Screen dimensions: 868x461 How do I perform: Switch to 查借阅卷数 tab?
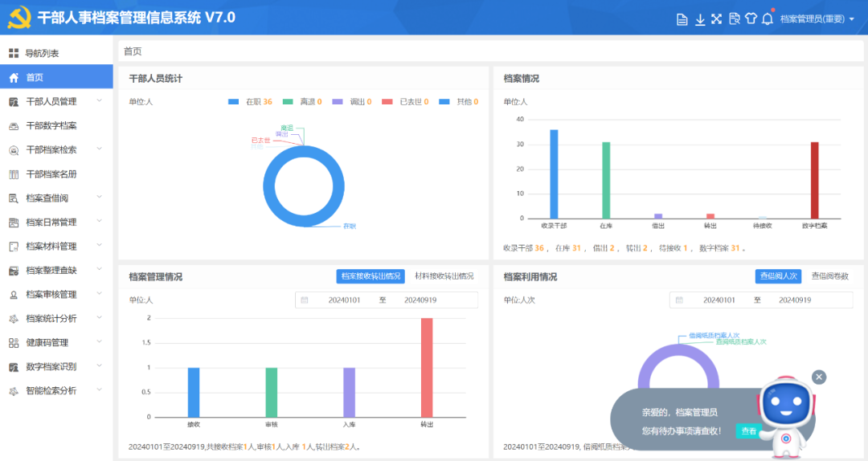829,276
